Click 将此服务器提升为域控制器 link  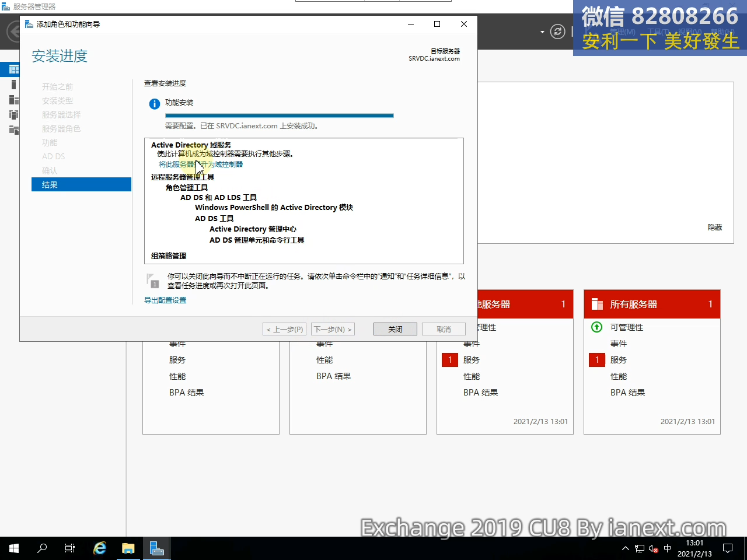click(x=201, y=164)
